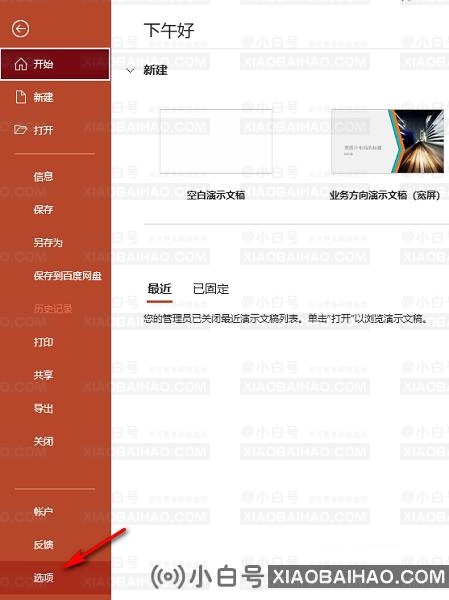Viewport: 449px width, 600px height.
Task: Click the back arrow circle icon
Action: pyautogui.click(x=20, y=29)
